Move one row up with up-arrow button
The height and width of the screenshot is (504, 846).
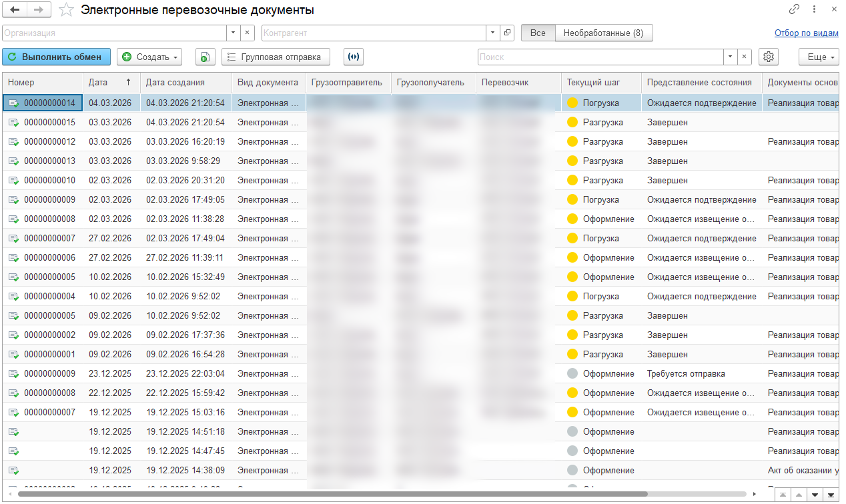[x=799, y=495]
